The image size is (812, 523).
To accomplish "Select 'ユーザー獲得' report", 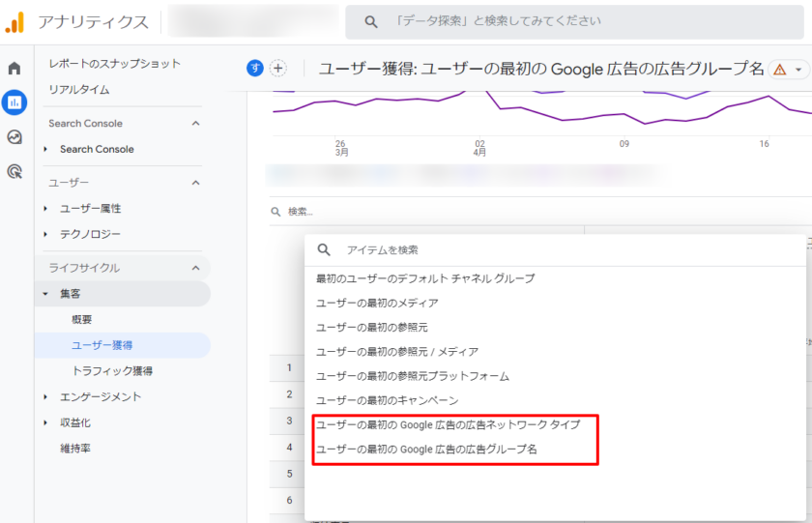I will [x=123, y=345].
